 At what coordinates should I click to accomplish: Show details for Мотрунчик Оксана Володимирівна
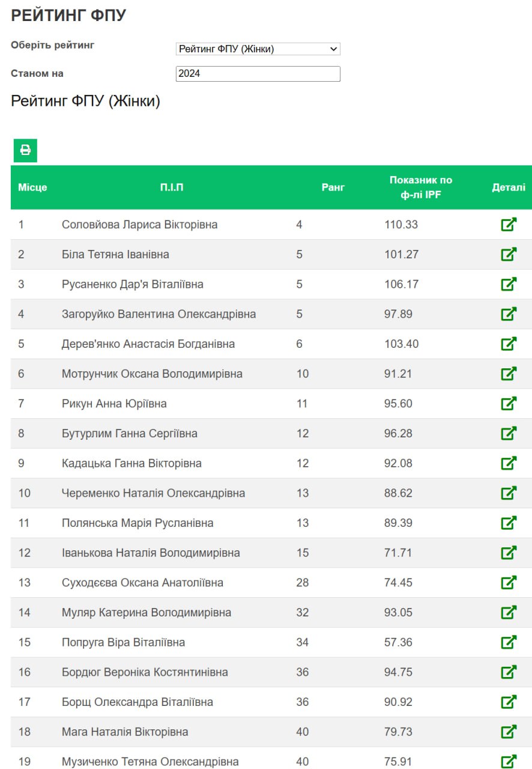point(509,374)
